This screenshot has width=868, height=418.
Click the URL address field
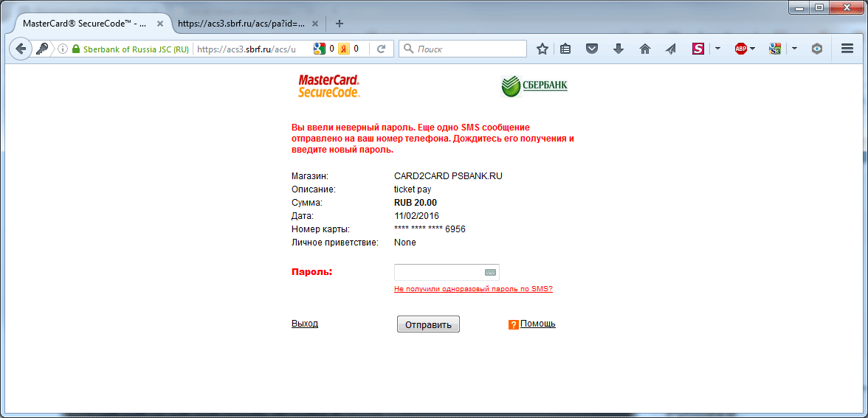pyautogui.click(x=247, y=49)
